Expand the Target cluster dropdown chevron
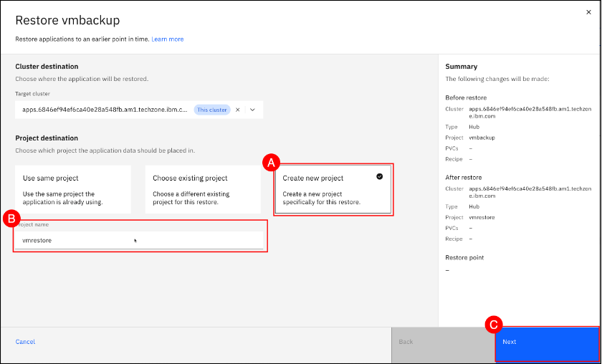Viewport: 602px width, 364px height. (x=252, y=110)
